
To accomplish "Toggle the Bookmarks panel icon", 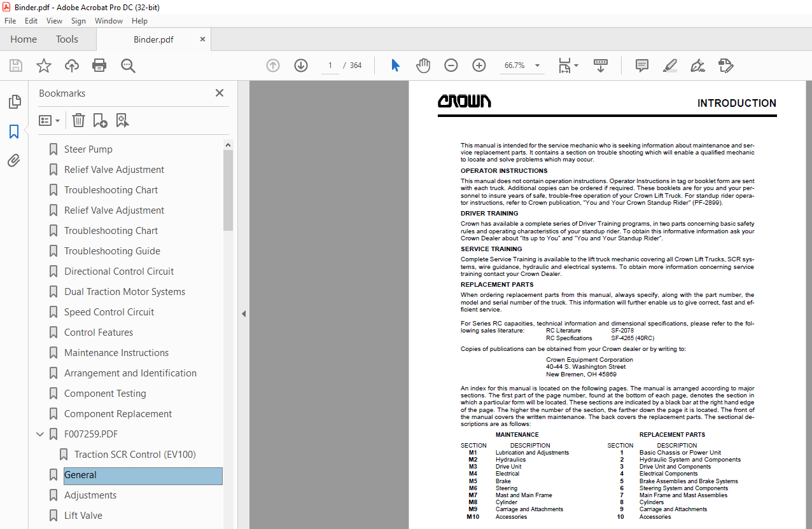I will tap(14, 132).
